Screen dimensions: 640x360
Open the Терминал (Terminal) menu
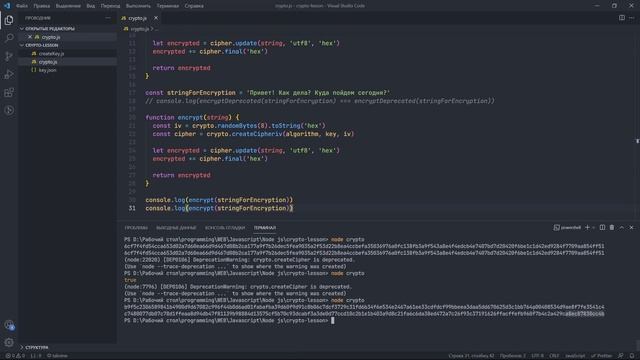point(168,6)
